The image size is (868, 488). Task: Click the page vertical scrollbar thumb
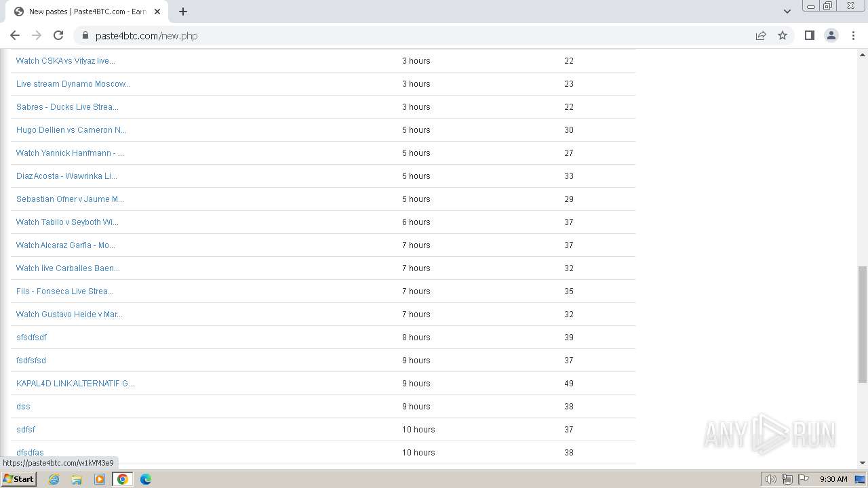(863, 324)
